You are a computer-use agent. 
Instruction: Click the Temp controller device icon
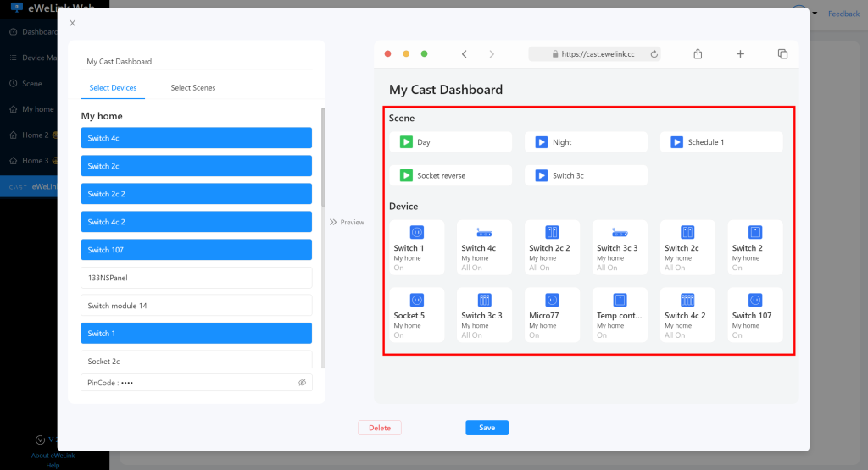[x=620, y=300]
